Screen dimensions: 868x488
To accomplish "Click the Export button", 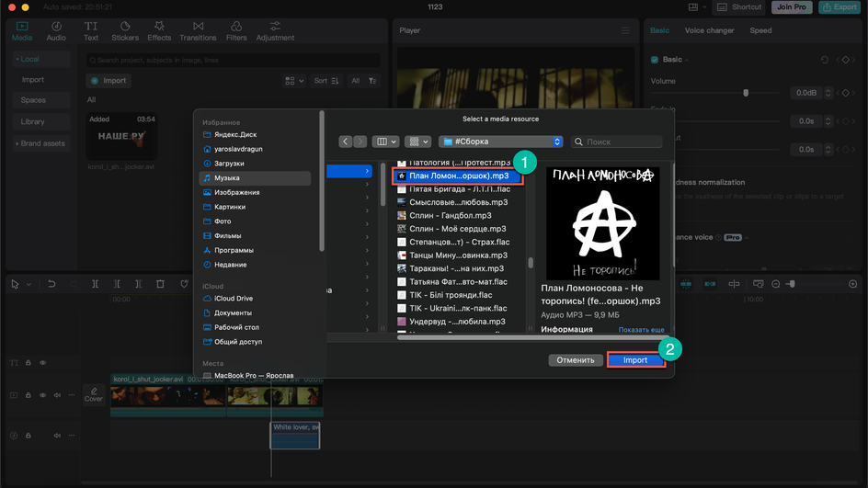I will [x=839, y=7].
